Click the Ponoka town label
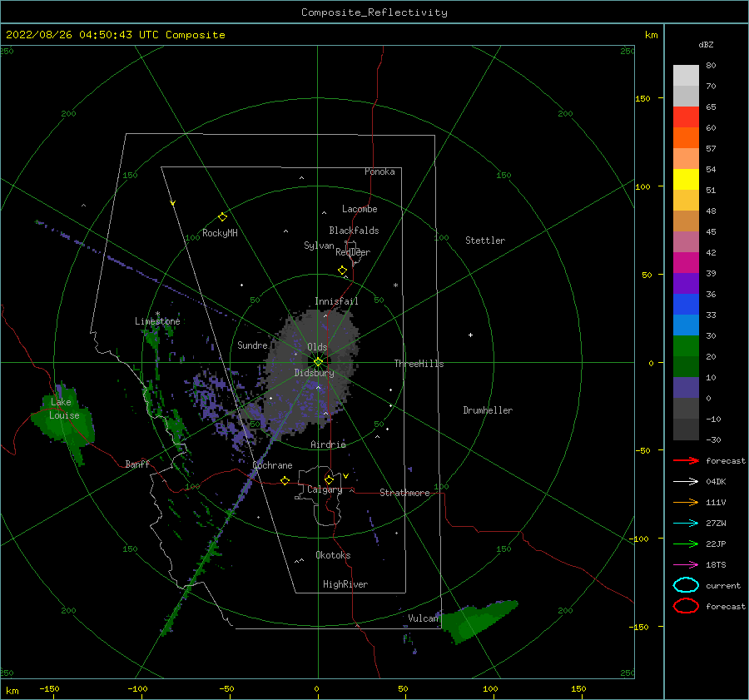749x700 pixels. click(379, 171)
